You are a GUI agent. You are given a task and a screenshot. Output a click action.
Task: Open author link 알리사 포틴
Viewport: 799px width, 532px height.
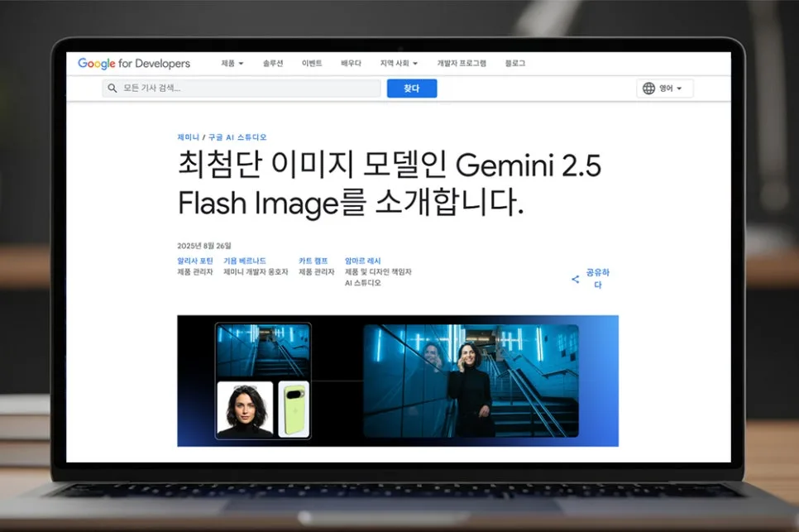coord(195,261)
